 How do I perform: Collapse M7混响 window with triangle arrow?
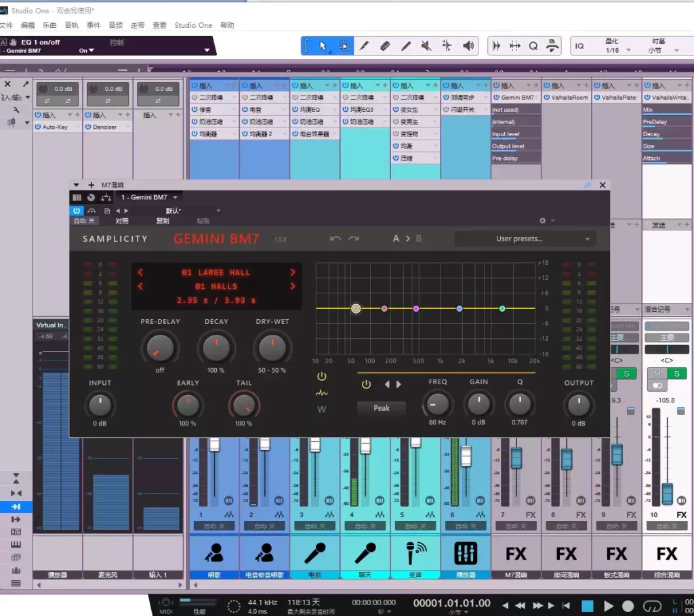click(x=76, y=185)
